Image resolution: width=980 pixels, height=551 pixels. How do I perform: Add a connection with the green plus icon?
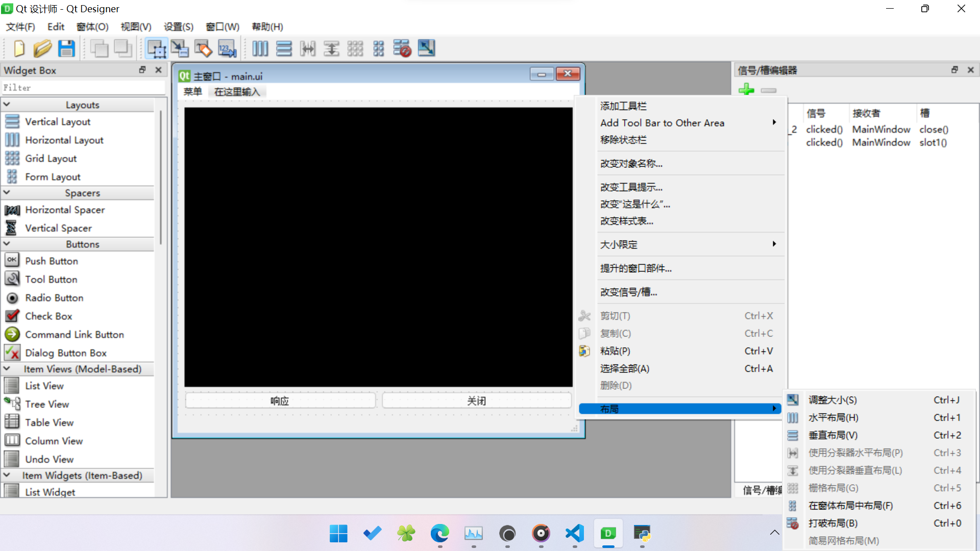(747, 90)
